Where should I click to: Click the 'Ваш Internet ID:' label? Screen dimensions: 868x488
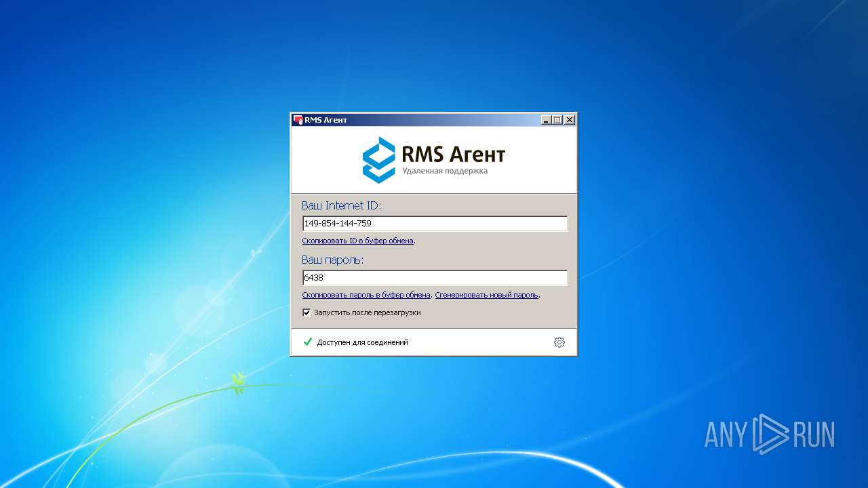[x=342, y=205]
